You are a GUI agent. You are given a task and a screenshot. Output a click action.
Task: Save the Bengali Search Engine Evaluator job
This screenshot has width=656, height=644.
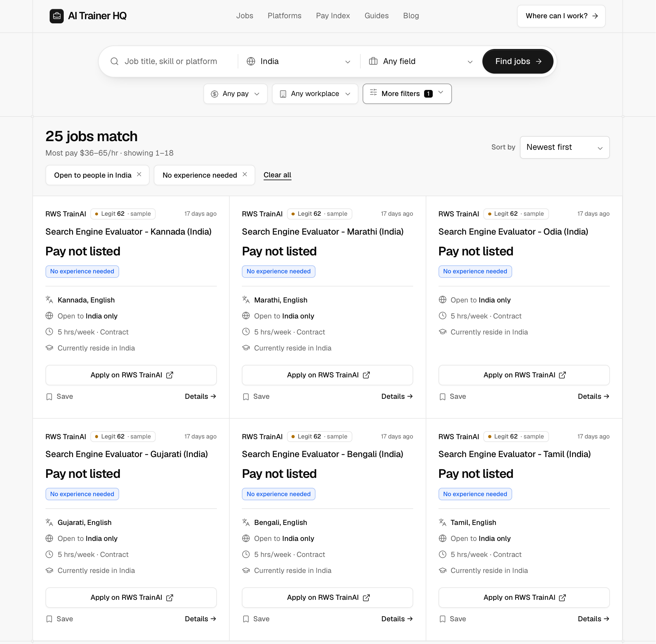(x=256, y=619)
